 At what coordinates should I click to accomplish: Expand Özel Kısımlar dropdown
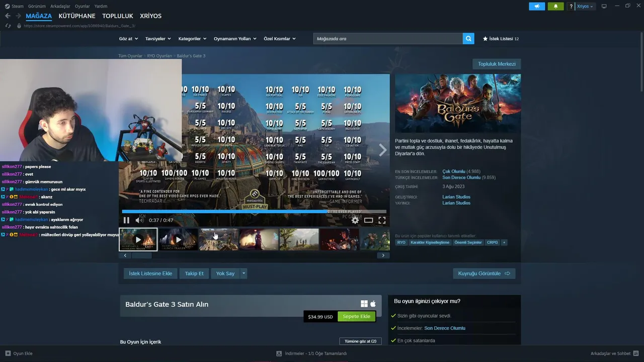[x=280, y=39]
